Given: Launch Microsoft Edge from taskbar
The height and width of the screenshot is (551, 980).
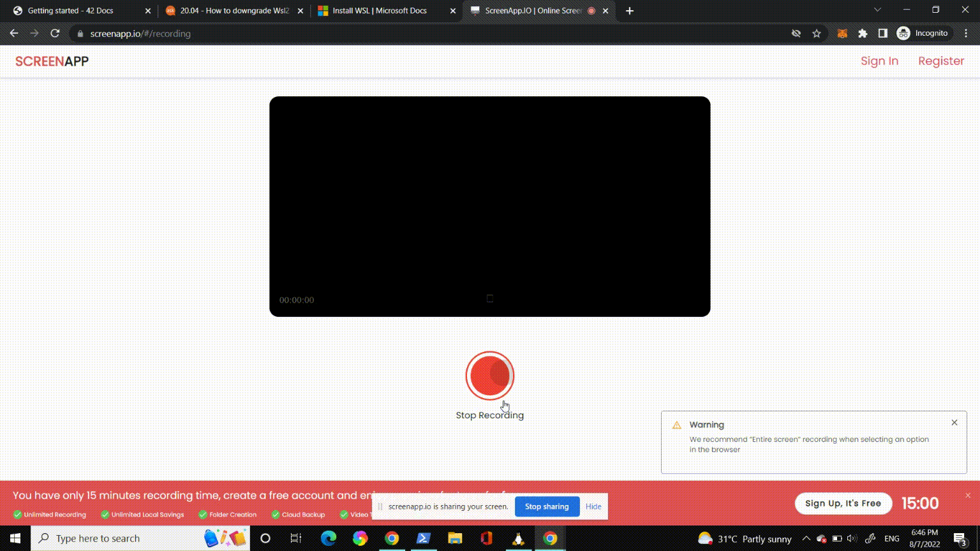Looking at the screenshot, I should tap(329, 538).
